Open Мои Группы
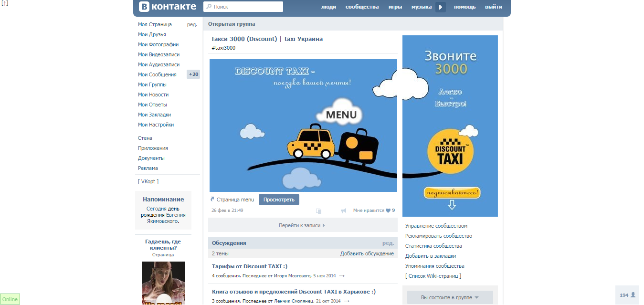644x305 pixels. point(152,84)
